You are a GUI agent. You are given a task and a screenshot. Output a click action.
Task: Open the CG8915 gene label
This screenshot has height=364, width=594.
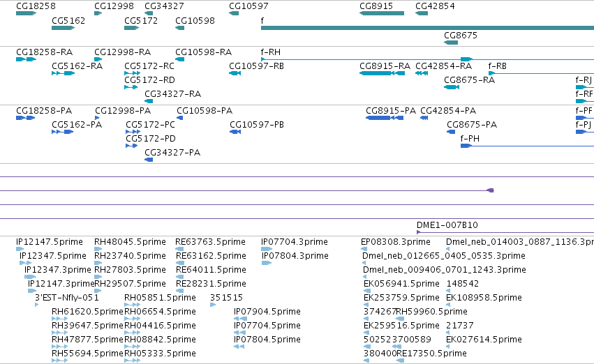pos(376,6)
